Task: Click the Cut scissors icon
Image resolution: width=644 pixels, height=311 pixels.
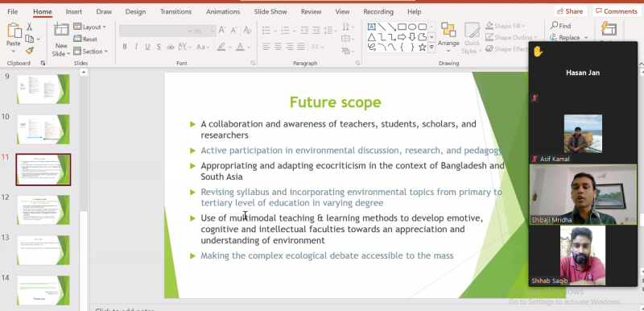Action: pos(30,27)
